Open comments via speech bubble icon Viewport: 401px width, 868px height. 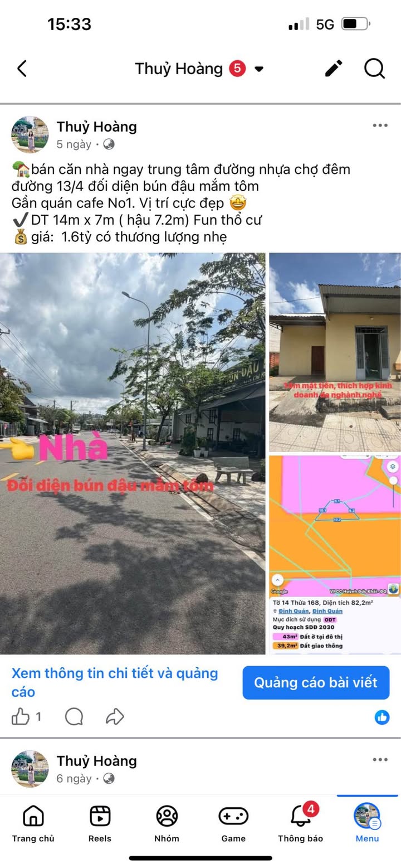74,716
